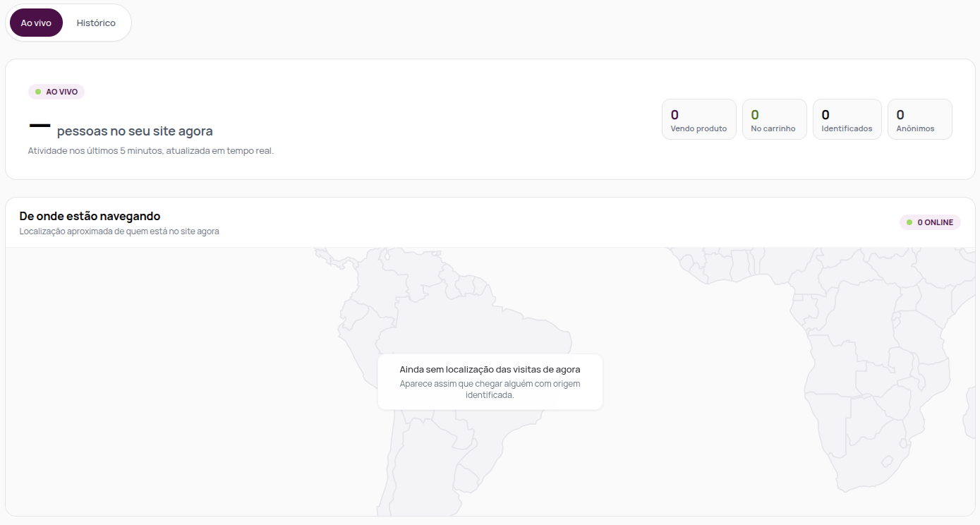Click 'pessoas no seu site agora' text
Screen dimensions: 980x525
(x=135, y=131)
